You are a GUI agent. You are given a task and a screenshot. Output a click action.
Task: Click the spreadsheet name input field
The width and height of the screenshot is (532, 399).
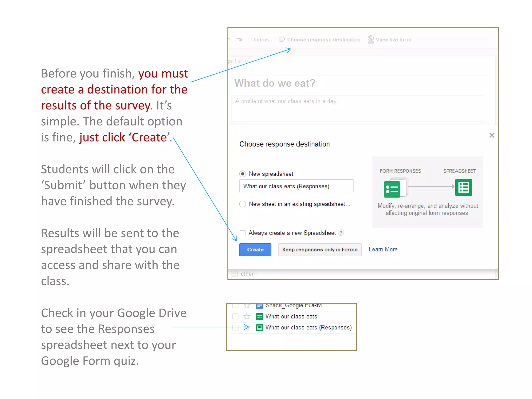[296, 186]
